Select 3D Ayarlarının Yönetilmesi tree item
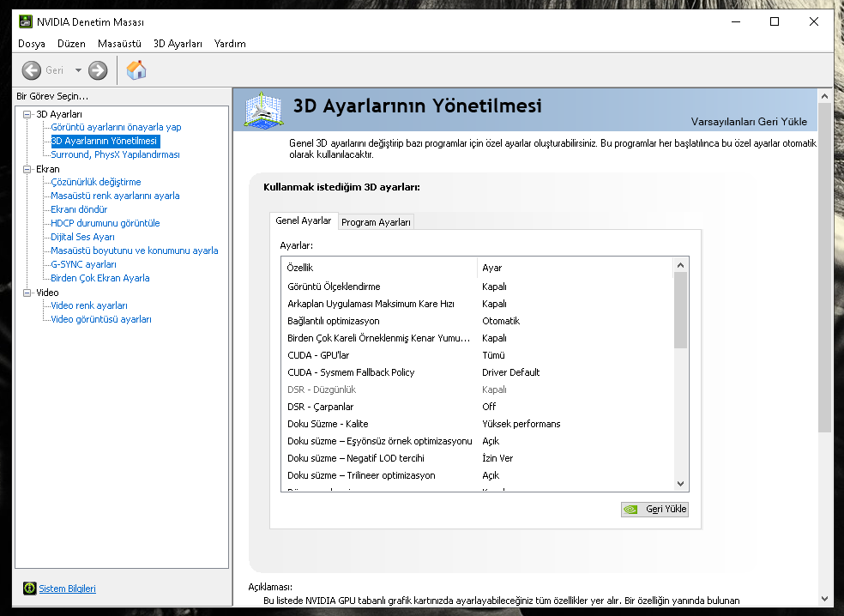This screenshot has width=844, height=616. coord(104,141)
